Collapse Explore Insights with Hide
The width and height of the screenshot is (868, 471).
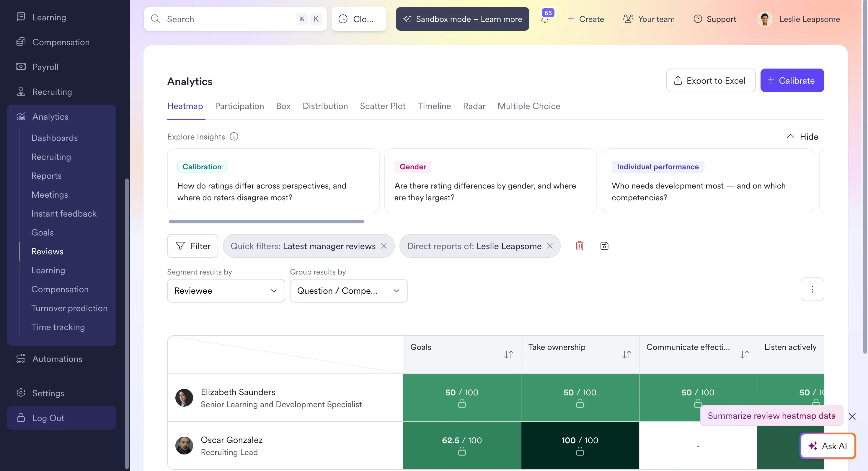[802, 137]
